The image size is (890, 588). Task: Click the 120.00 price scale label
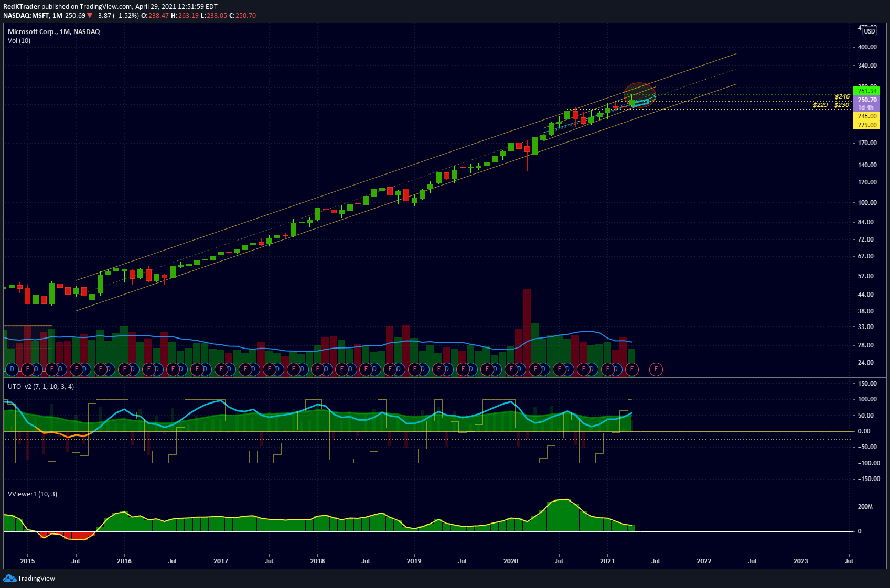(867, 182)
